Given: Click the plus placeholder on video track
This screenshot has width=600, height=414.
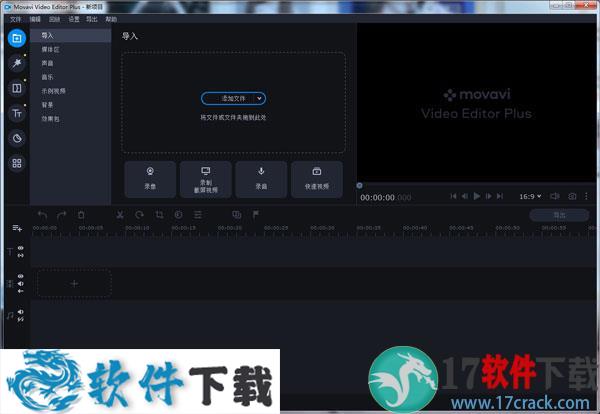Looking at the screenshot, I should point(74,284).
